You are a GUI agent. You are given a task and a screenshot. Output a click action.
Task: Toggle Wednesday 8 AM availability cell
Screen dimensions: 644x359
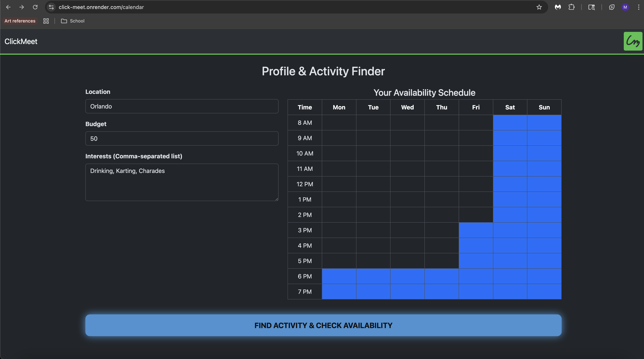pyautogui.click(x=407, y=123)
